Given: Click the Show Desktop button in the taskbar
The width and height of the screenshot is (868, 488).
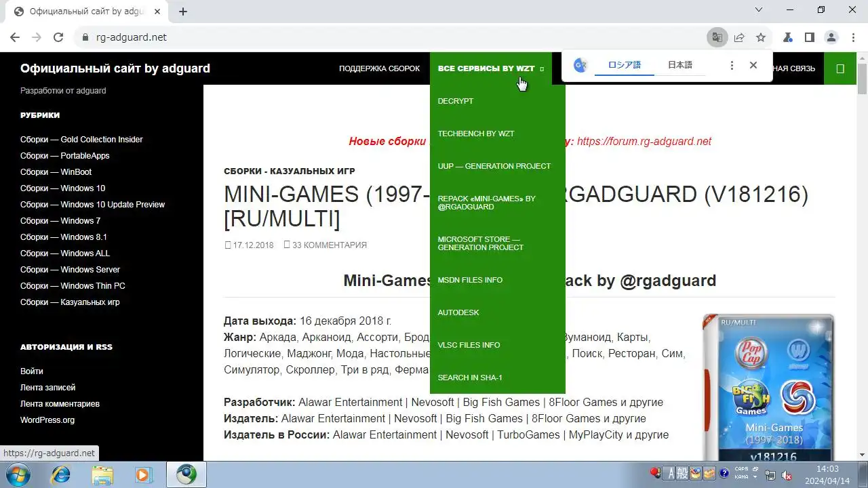Looking at the screenshot, I should (x=863, y=474).
